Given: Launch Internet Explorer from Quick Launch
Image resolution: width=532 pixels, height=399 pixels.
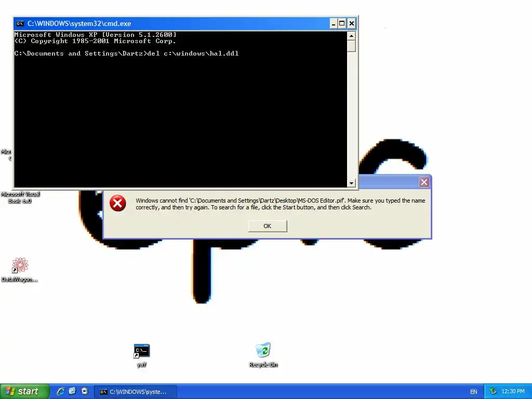Looking at the screenshot, I should pos(61,391).
